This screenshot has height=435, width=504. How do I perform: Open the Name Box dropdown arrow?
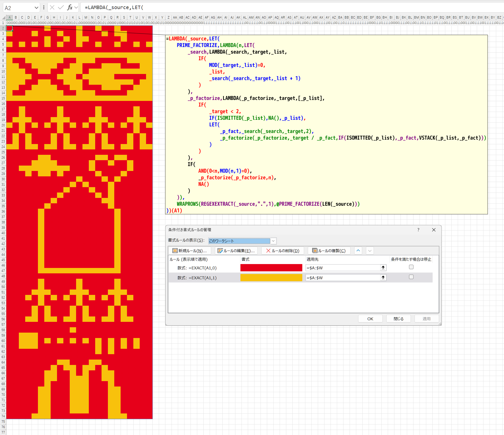click(x=36, y=8)
